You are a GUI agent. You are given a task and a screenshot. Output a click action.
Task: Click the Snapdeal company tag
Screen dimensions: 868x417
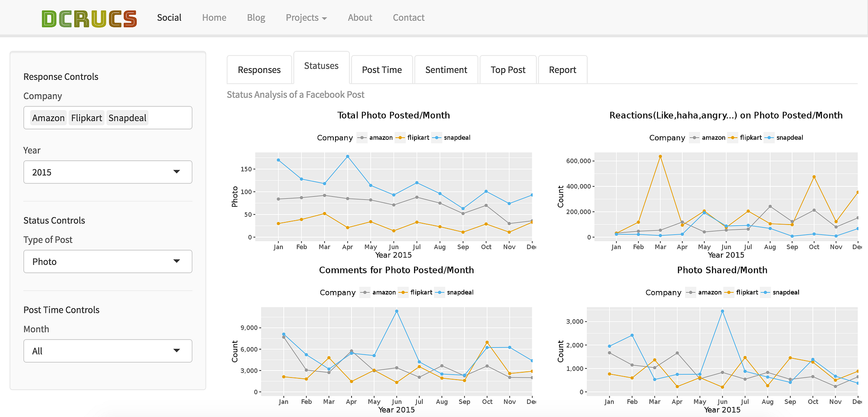127,118
